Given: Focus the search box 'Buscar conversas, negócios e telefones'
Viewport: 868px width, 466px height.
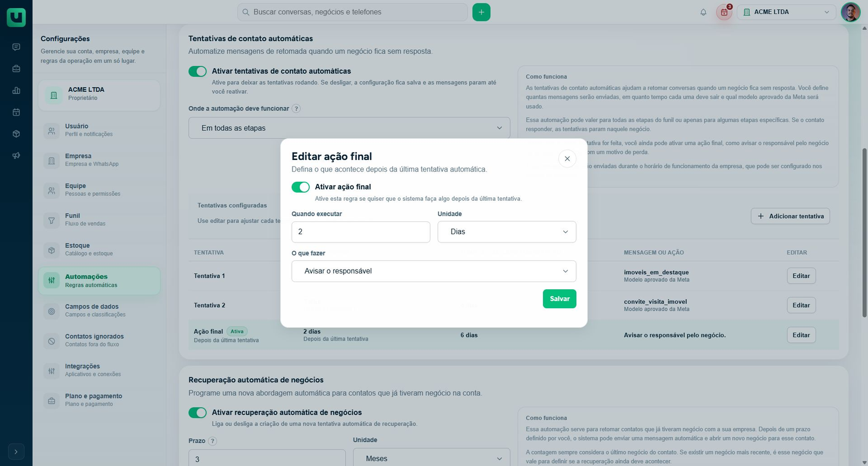Looking at the screenshot, I should point(353,12).
